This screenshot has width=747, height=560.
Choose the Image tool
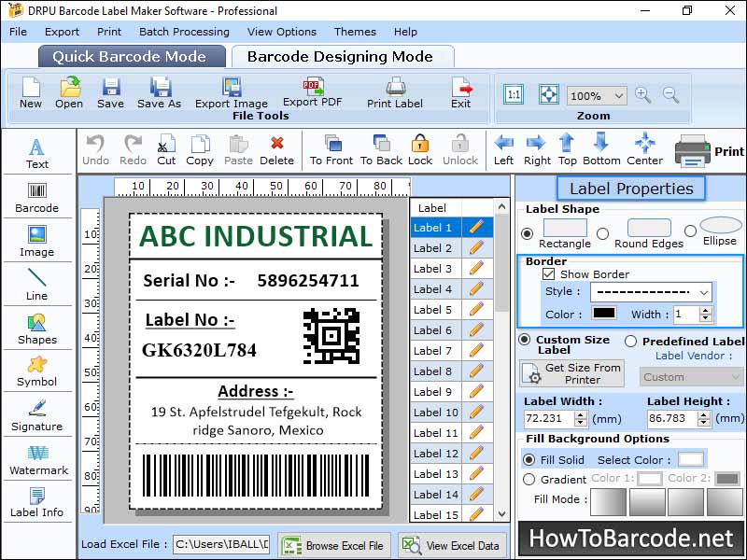(x=37, y=241)
